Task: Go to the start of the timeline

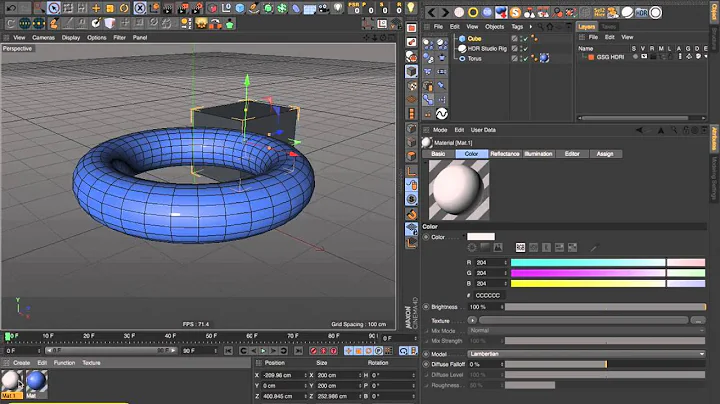Action: (228, 351)
